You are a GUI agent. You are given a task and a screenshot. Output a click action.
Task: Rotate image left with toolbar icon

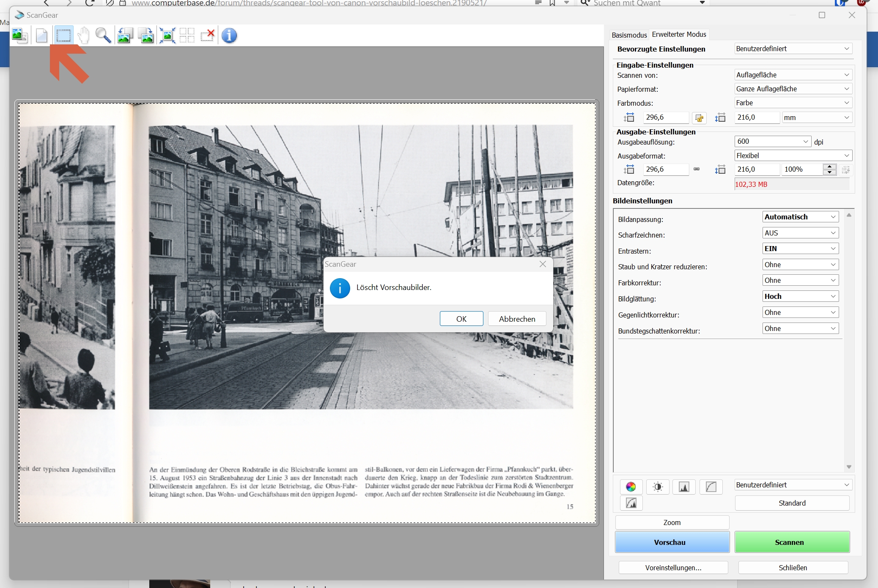tap(125, 36)
